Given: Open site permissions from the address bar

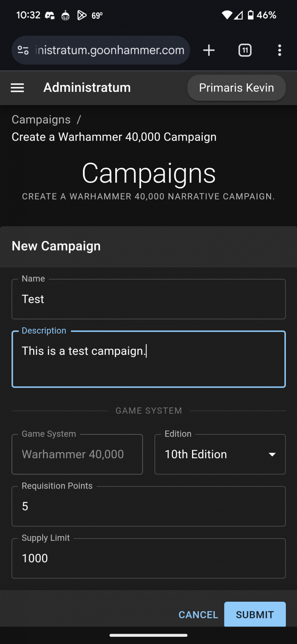Looking at the screenshot, I should coord(24,50).
